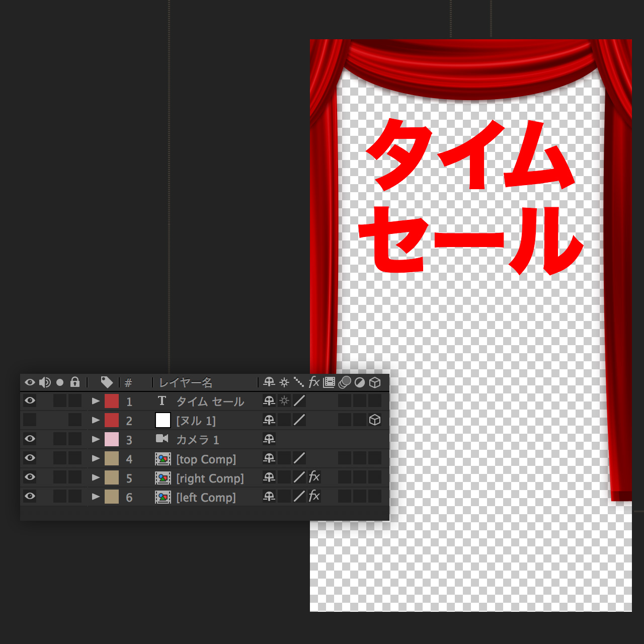Viewport: 644px width, 644px height.
Task: Select the left Comp layer by name
Action: [x=206, y=498]
